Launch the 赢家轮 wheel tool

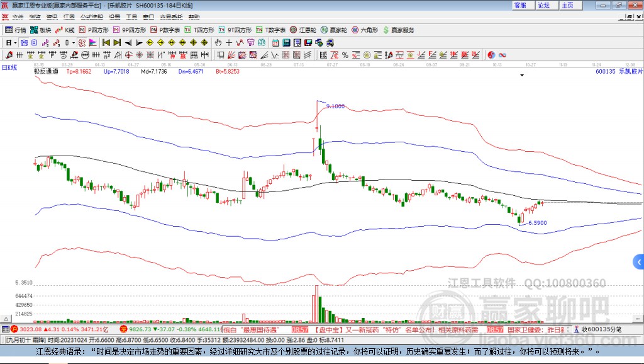(x=334, y=30)
